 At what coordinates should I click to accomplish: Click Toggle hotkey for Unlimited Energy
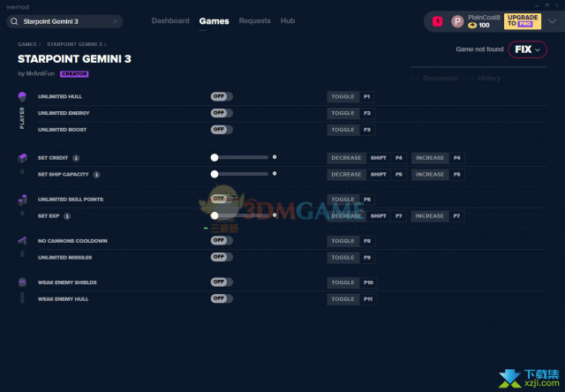(x=343, y=114)
